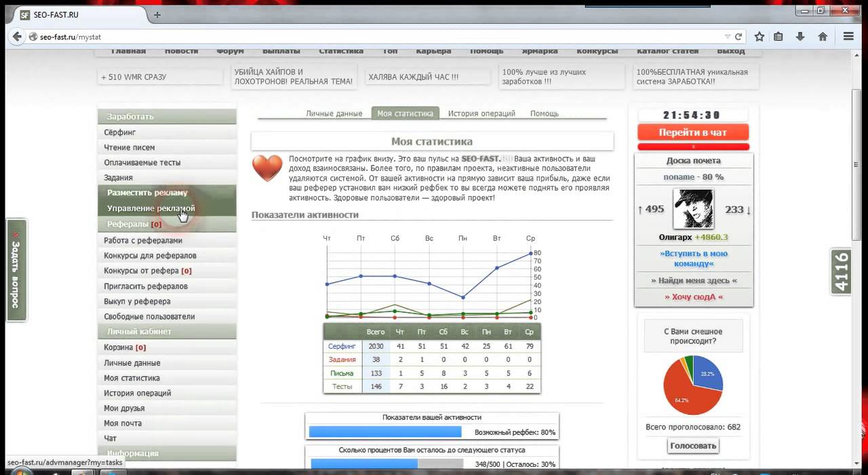Screen dimensions: 868x475
Task: Reload the page with the refresh icon
Action: [738, 37]
